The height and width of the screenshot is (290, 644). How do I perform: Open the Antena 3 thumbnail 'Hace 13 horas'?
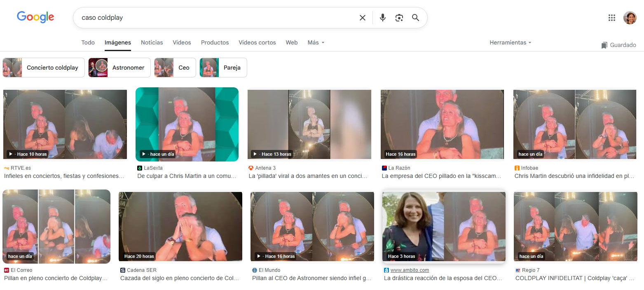pos(309,124)
